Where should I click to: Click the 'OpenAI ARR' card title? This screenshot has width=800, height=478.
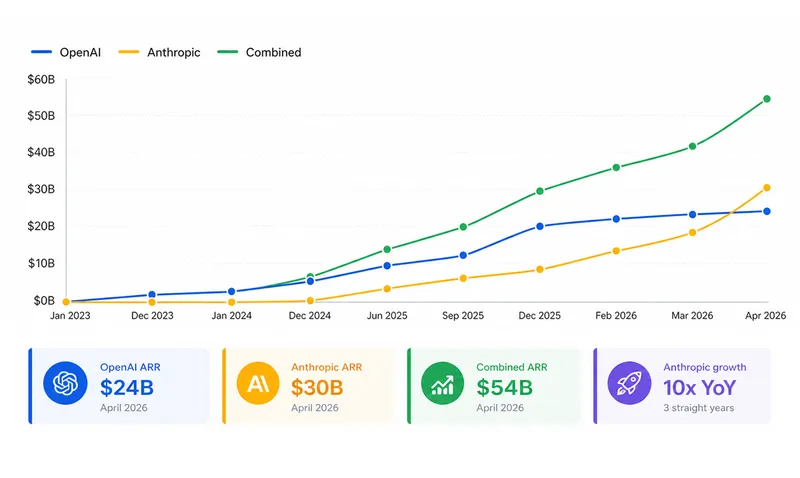coord(130,367)
